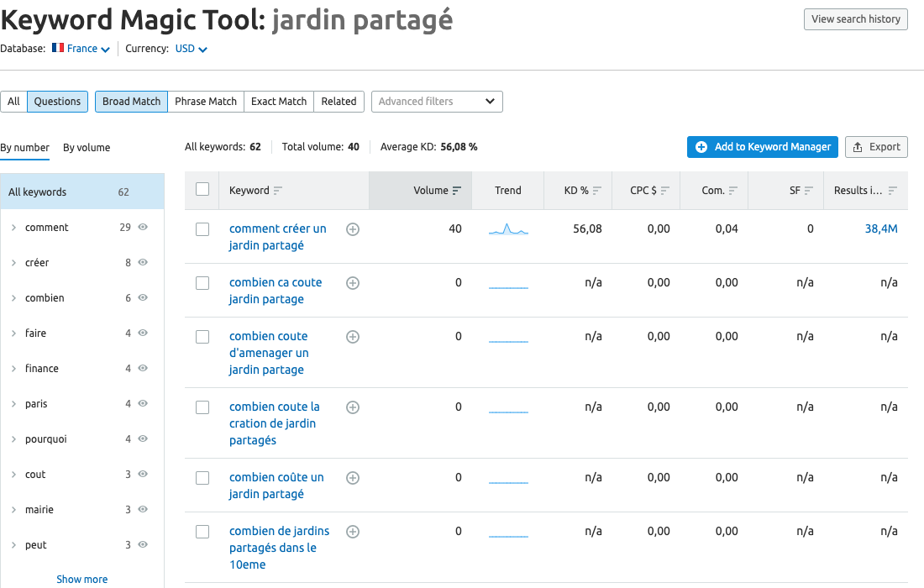Switch to Phrase Match
The width and height of the screenshot is (924, 588).
(x=206, y=102)
